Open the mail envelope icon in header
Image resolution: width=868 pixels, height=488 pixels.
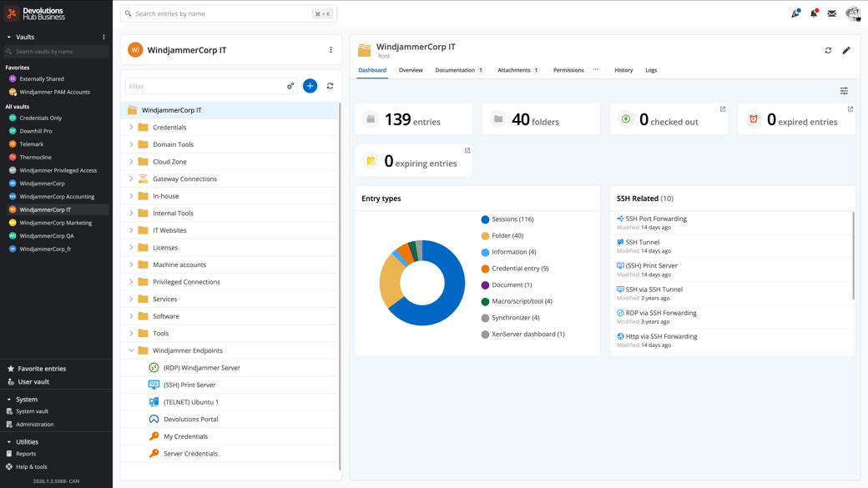[832, 13]
